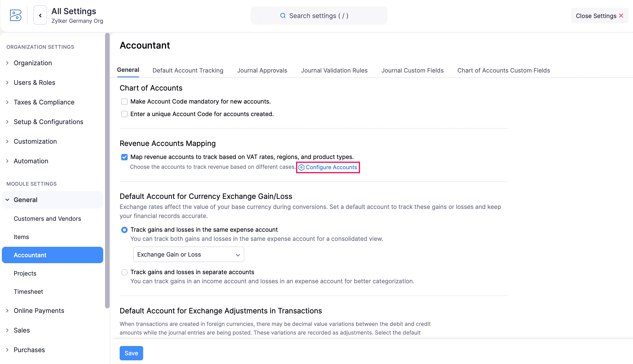Open the Default Account Tracking tab
This screenshot has height=364, width=633.
tap(187, 70)
